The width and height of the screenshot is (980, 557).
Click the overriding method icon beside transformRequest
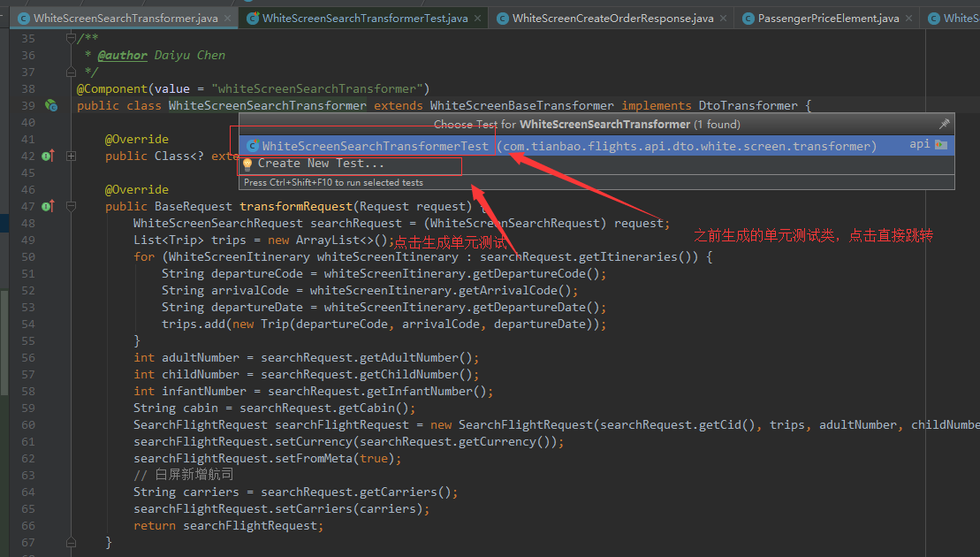[46, 206]
